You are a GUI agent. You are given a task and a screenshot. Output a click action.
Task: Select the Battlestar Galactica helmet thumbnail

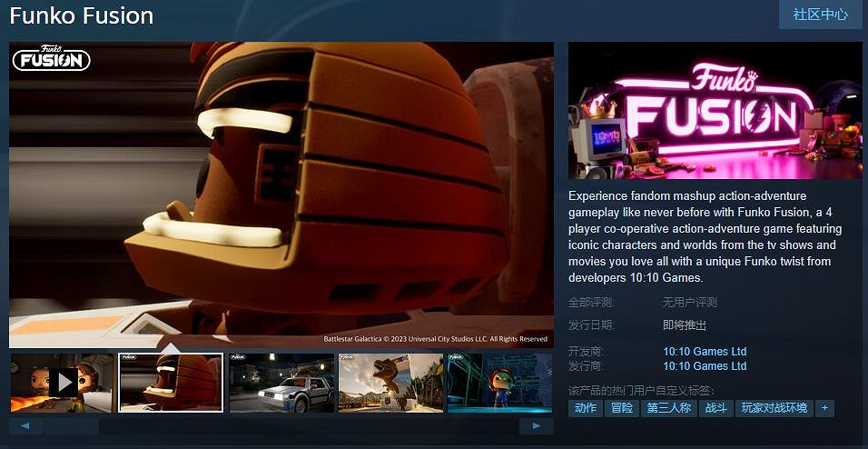(171, 383)
